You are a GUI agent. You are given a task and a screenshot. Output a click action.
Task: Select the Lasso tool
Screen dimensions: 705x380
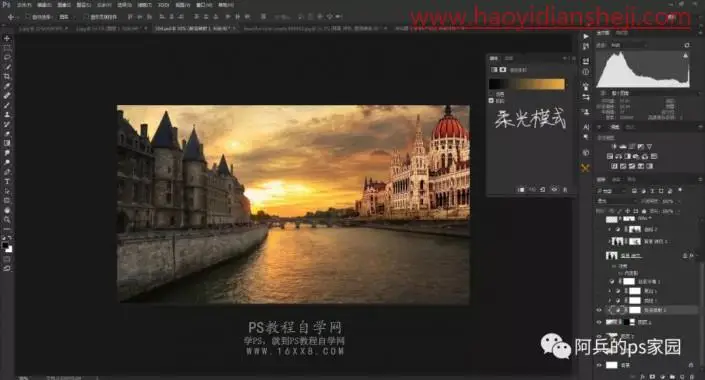click(x=7, y=58)
